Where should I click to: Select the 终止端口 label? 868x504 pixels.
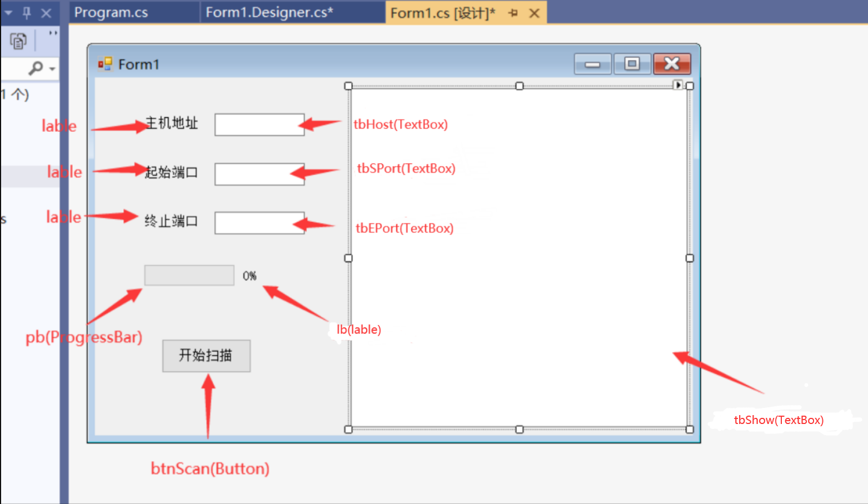[x=171, y=221]
